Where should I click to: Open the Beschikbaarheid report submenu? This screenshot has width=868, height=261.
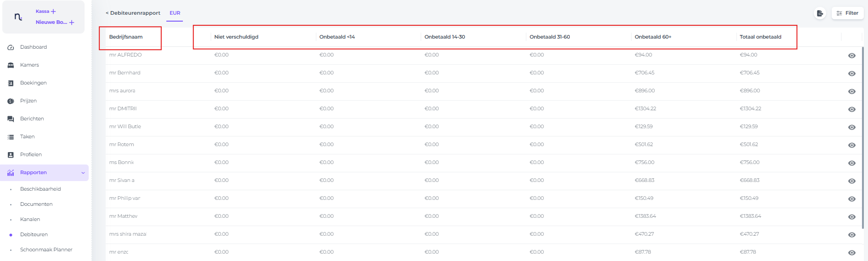tap(40, 189)
